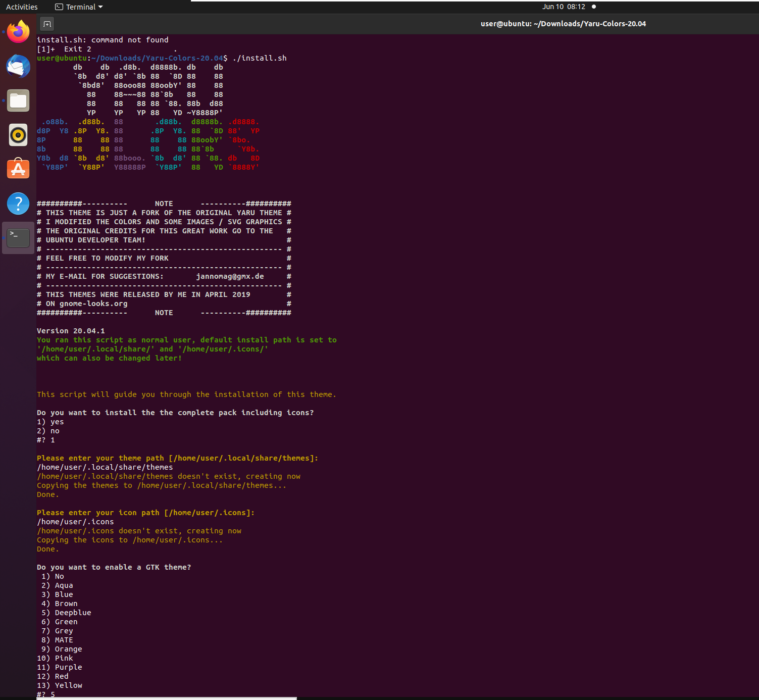
Task: Click theme option '8) MATE'
Action: coord(57,640)
